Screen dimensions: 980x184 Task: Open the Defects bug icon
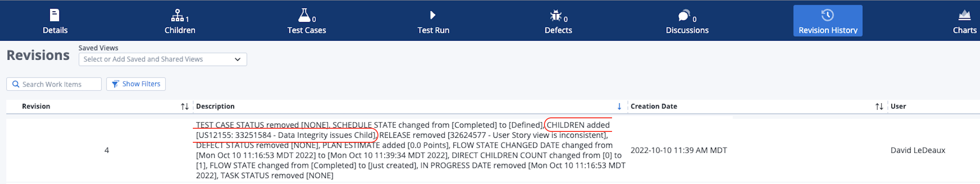(555, 16)
